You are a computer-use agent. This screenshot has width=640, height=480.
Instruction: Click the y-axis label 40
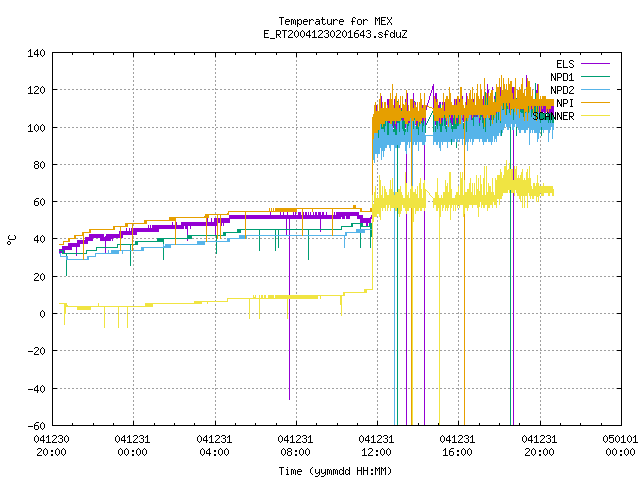39,239
